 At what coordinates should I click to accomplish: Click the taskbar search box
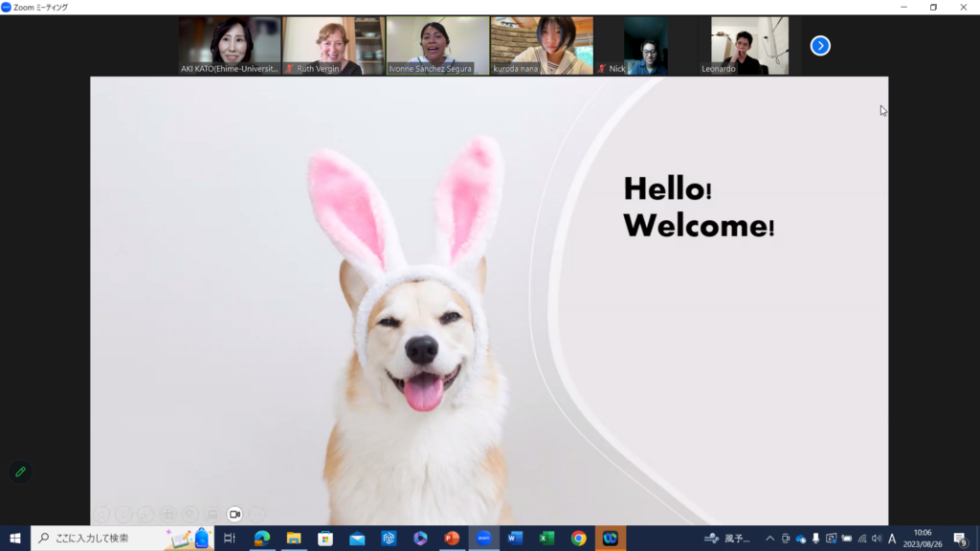[122, 538]
